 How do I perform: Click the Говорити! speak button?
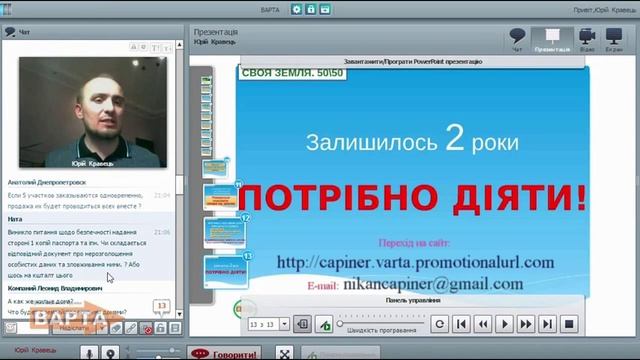pos(224,353)
